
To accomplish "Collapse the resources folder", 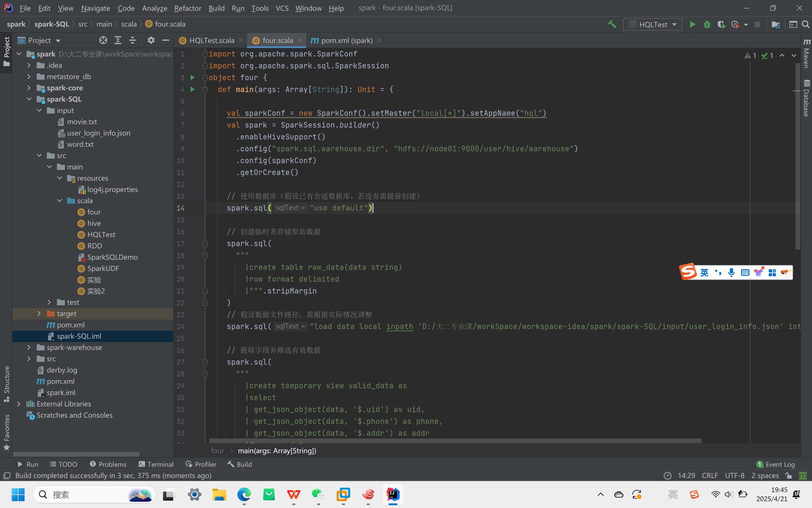I will [x=59, y=178].
